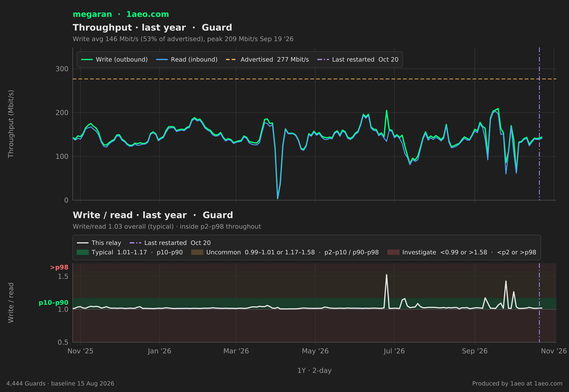Click Produced by 1aeo at 1aeo.com
Screen dimensions: 569x392
point(517,384)
